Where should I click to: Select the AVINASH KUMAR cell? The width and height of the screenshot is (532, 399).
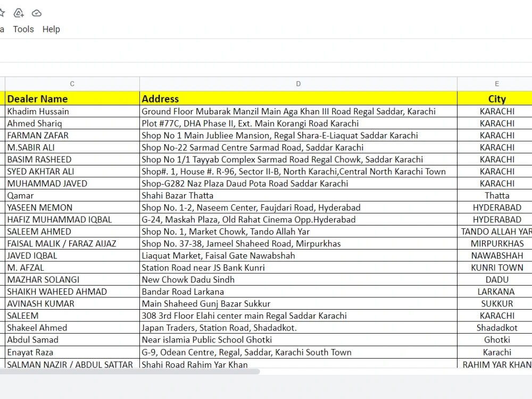click(72, 304)
